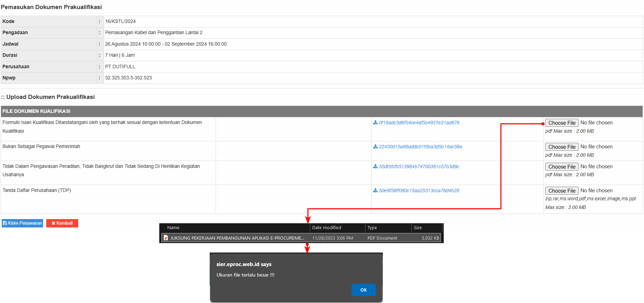Image resolution: width=644 pixels, height=303 pixels.
Task: Click download icon in Tanda Daftar Perusahaan row
Action: (375, 191)
